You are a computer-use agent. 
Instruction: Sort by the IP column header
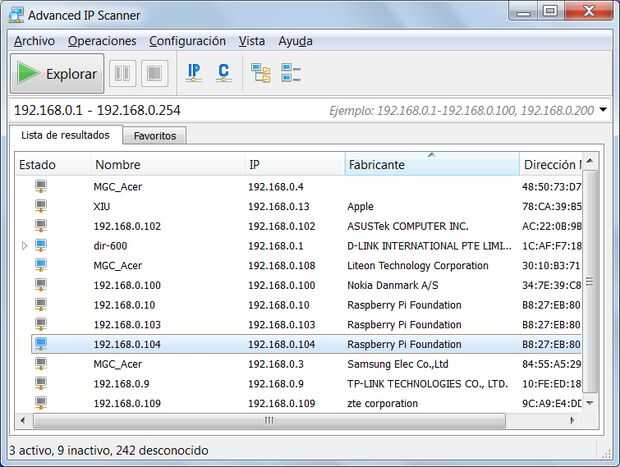click(x=295, y=164)
